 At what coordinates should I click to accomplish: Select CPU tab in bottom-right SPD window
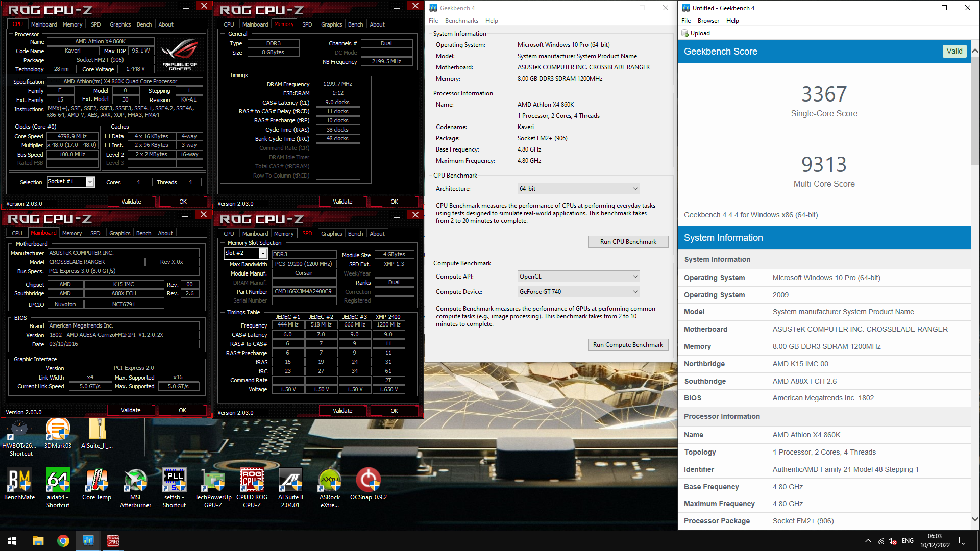click(x=229, y=234)
